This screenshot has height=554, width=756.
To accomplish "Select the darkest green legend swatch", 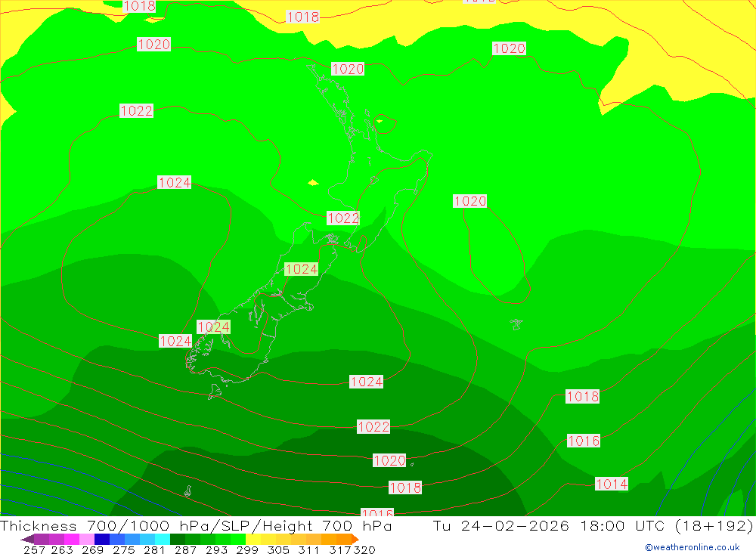I will 178,539.
